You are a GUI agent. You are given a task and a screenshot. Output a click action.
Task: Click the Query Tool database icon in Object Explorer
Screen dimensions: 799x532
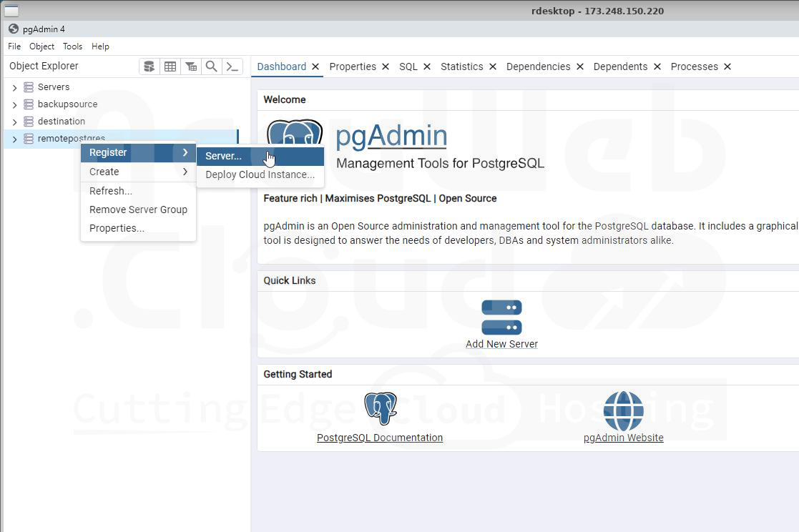149,66
